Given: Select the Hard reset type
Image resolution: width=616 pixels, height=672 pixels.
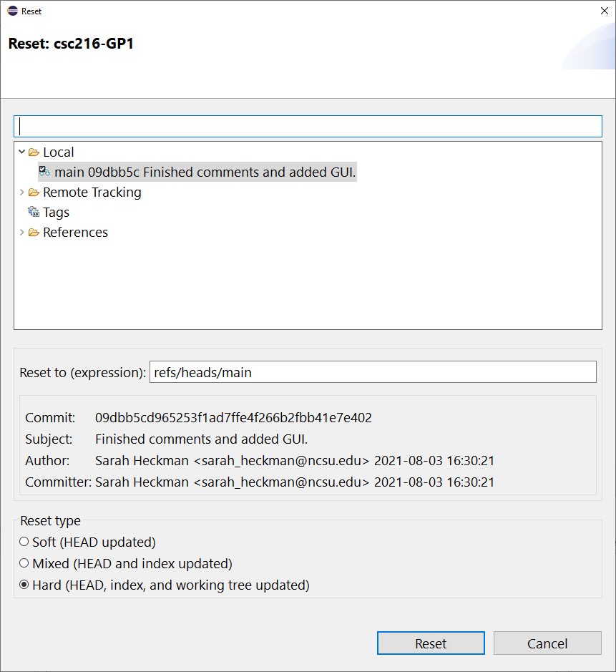Looking at the screenshot, I should click(24, 585).
